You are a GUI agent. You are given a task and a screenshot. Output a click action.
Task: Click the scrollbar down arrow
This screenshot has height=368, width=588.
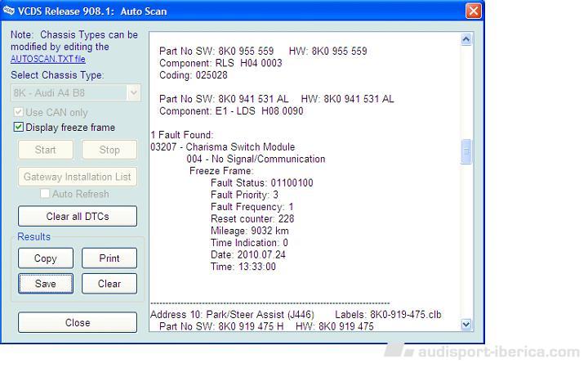pyautogui.click(x=466, y=324)
